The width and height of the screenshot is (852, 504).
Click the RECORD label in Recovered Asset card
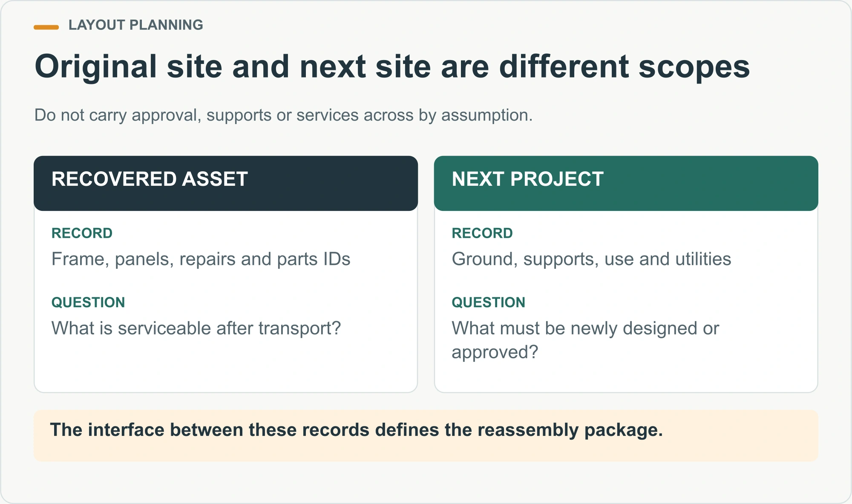point(82,233)
